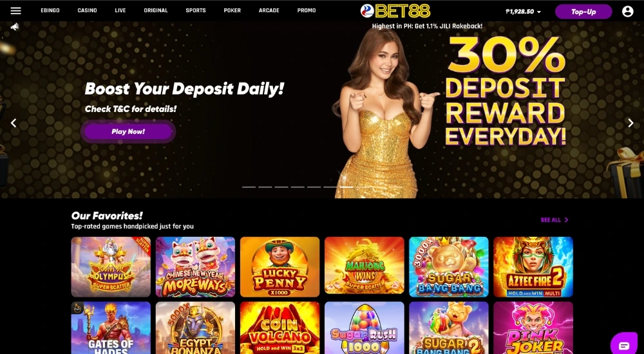The image size is (644, 354).
Task: Select the Sugar Bang Bang game thumbnail
Action: 448,266
